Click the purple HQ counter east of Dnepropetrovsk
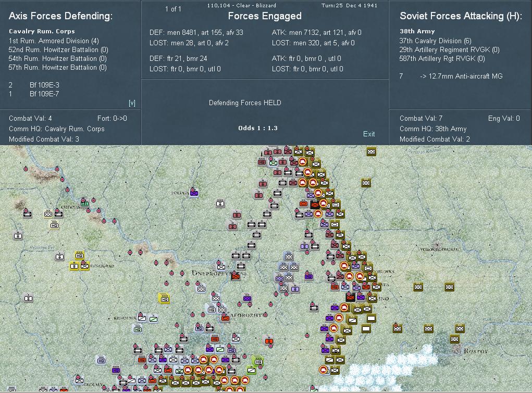Screen dimensions: 532x393 coord(308,276)
